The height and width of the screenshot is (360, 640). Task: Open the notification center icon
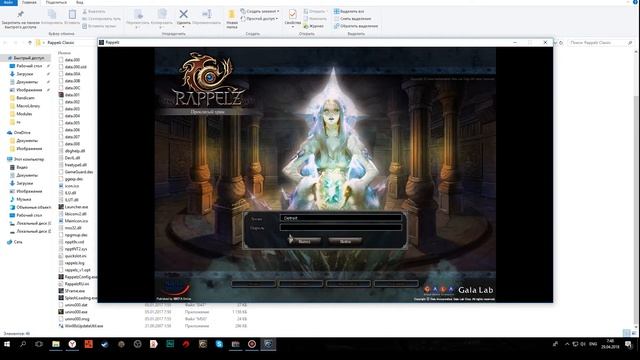629,344
